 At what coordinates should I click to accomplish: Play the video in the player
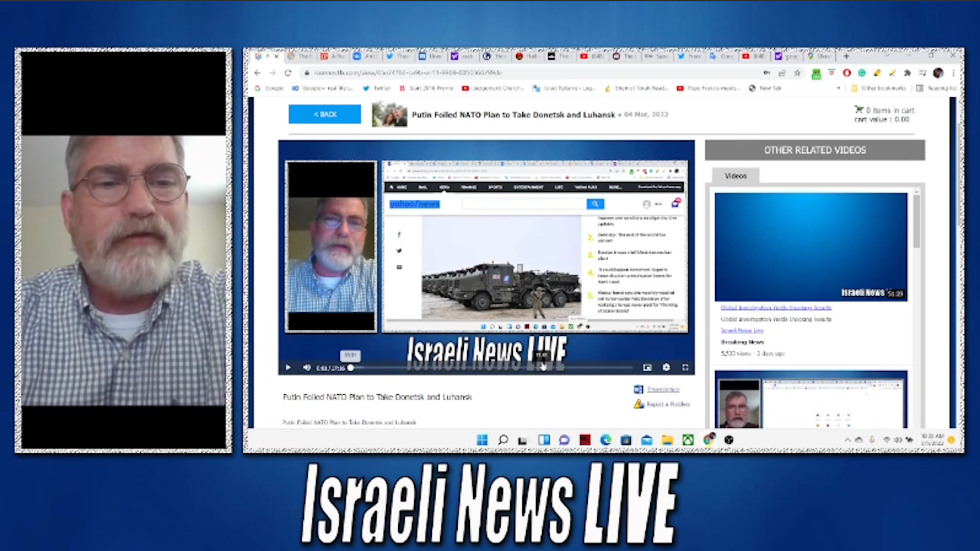(x=288, y=368)
